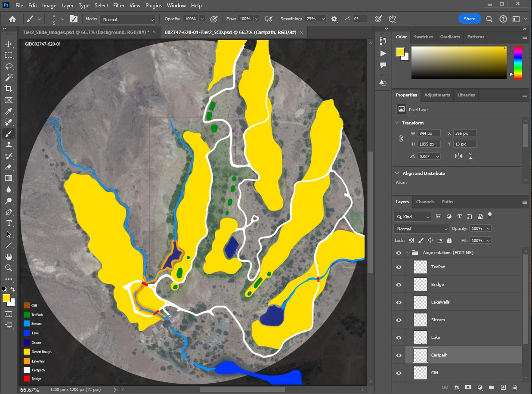
Task: Click the color field in Color panel
Action: coord(459,63)
